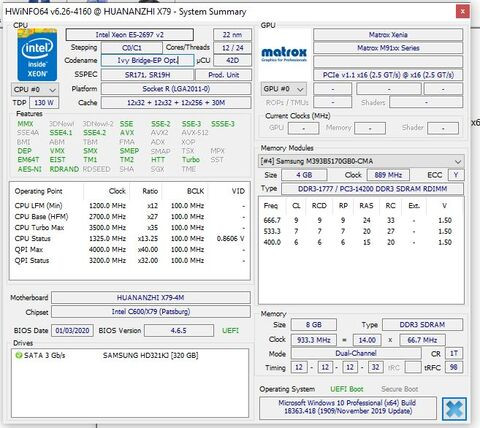This screenshot has width=480, height=428.
Task: Select the CPU Base (HFM) row
Action: pyautogui.click(x=130, y=217)
